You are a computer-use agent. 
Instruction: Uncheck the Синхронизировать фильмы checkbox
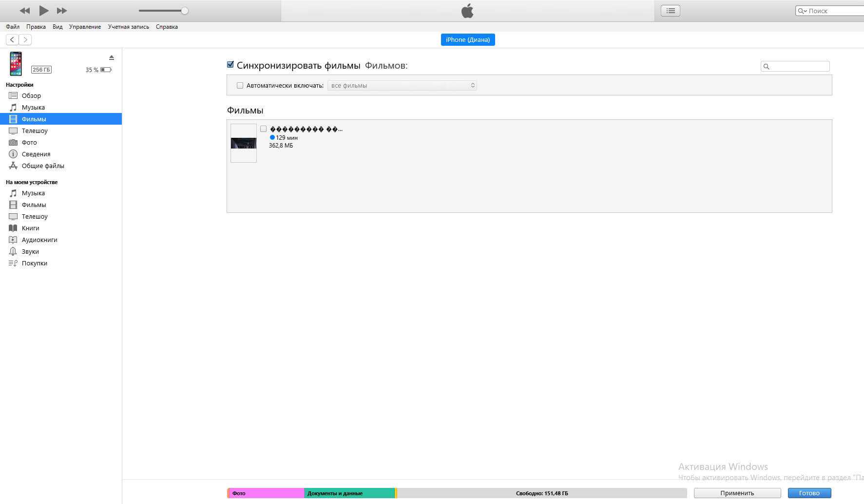[x=230, y=65]
